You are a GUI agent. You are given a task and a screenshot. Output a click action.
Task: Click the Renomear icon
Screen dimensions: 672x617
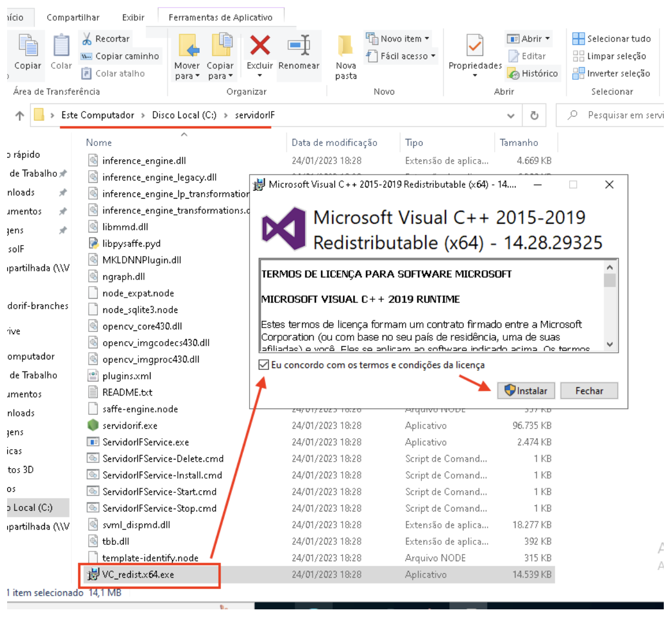click(299, 45)
